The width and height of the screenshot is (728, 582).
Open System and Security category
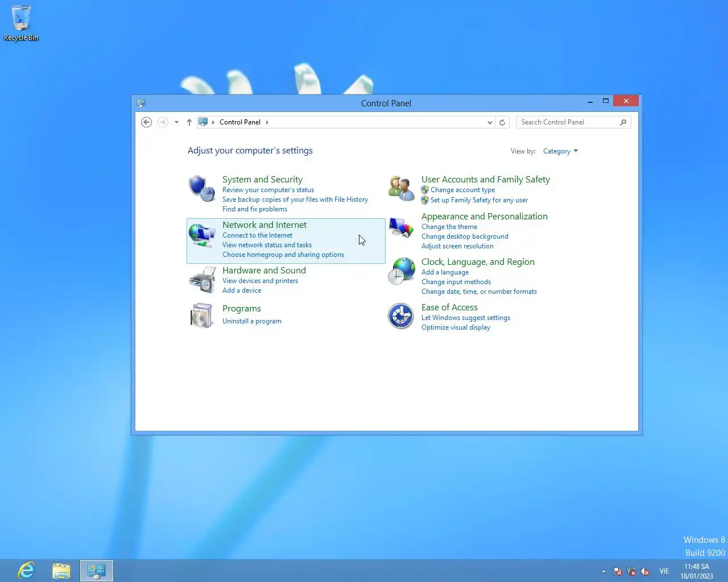point(262,180)
